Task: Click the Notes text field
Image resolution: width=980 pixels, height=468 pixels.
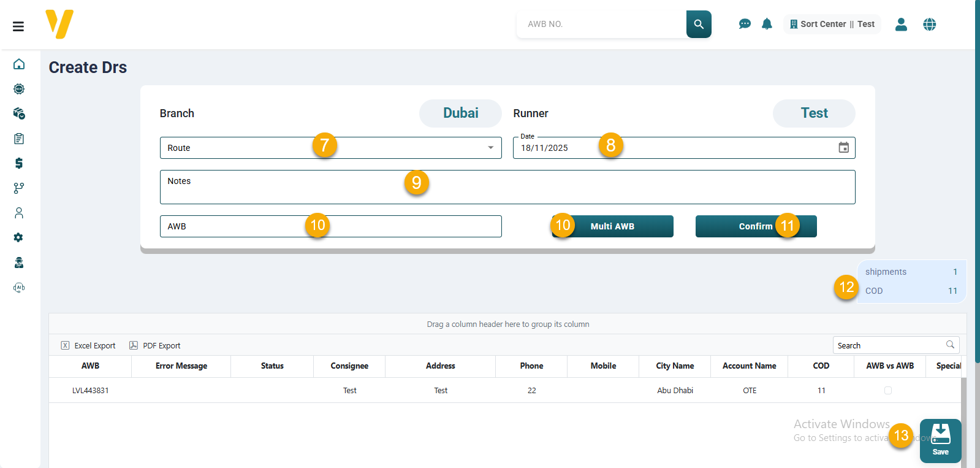Action: tap(507, 187)
